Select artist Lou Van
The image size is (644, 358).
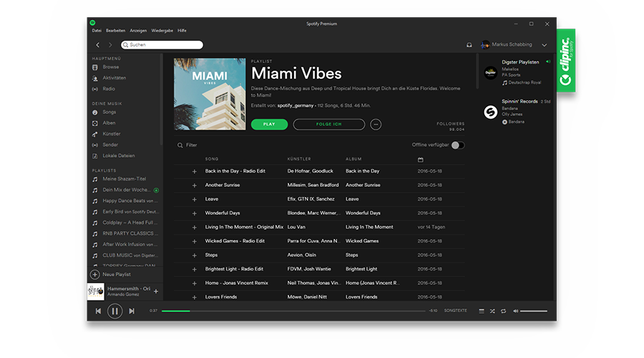tap(296, 227)
